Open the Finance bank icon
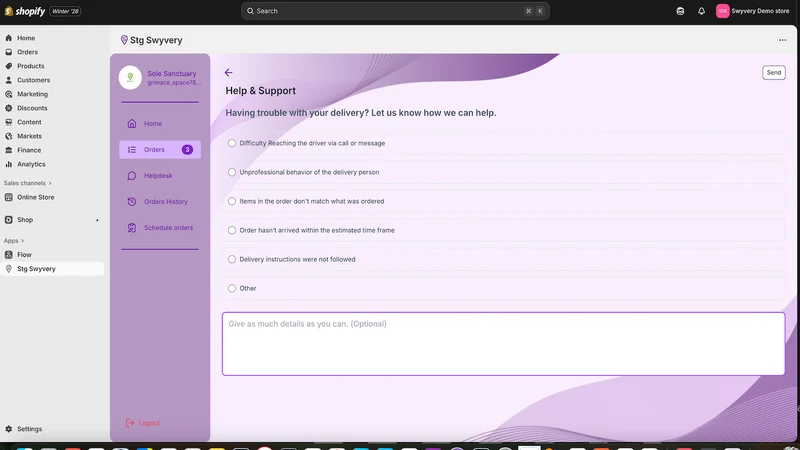The width and height of the screenshot is (800, 450). pos(9,150)
